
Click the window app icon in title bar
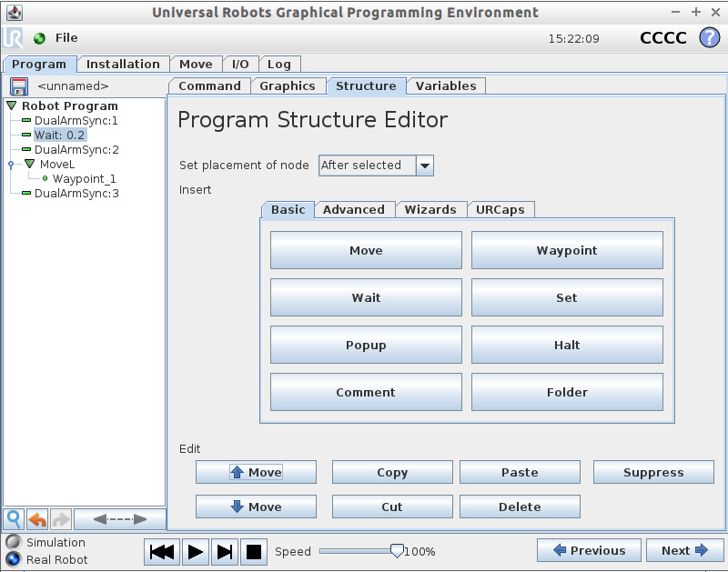tap(15, 13)
